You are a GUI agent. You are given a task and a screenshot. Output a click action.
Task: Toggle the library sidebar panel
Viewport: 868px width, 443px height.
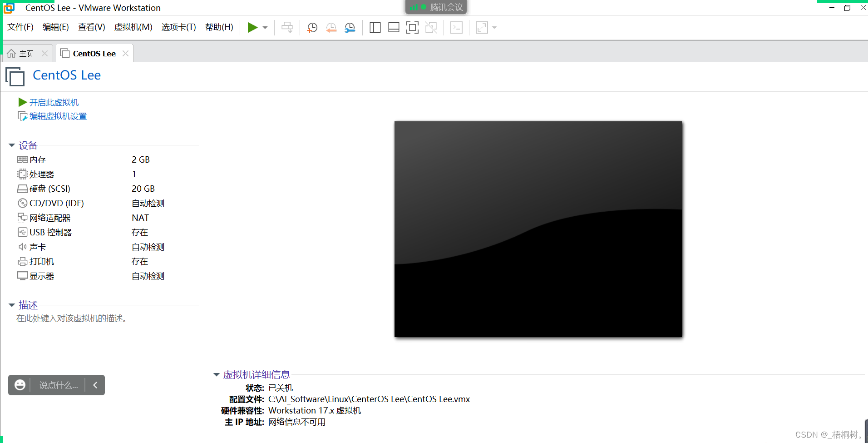tap(375, 27)
